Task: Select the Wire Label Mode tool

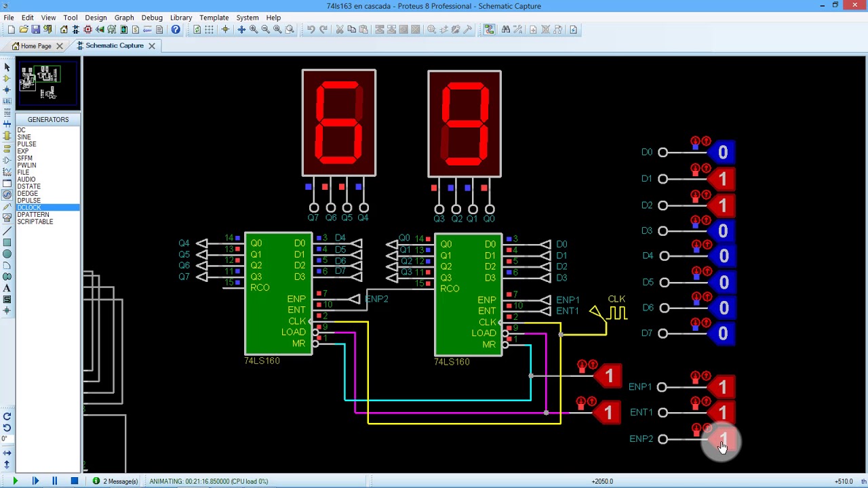Action: tap(7, 102)
